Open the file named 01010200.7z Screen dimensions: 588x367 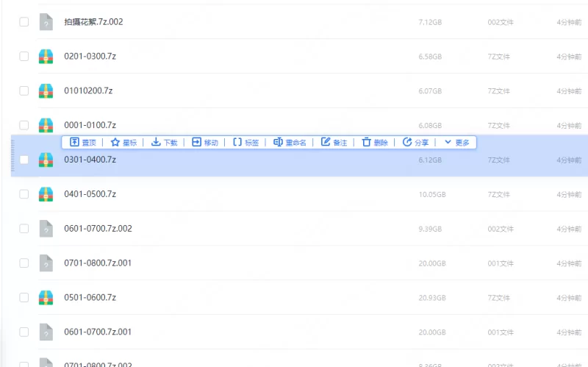coord(88,90)
